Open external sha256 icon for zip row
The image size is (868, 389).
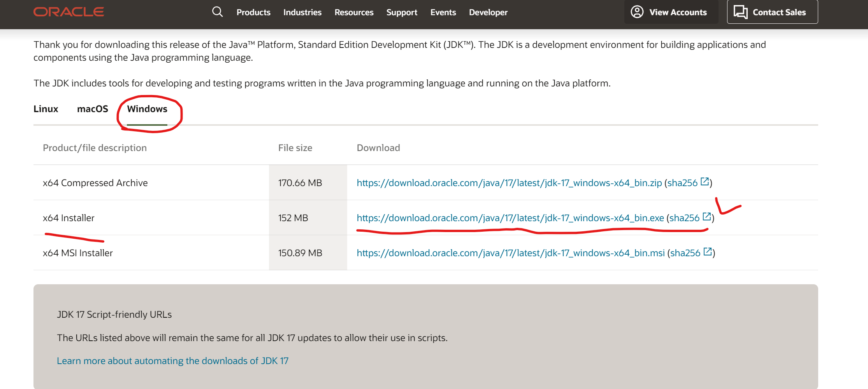click(x=705, y=181)
